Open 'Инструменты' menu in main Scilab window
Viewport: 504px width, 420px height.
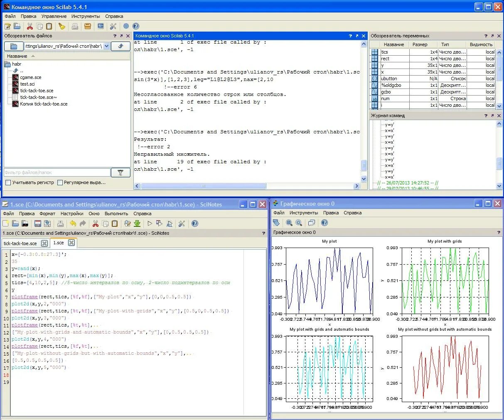tap(86, 16)
